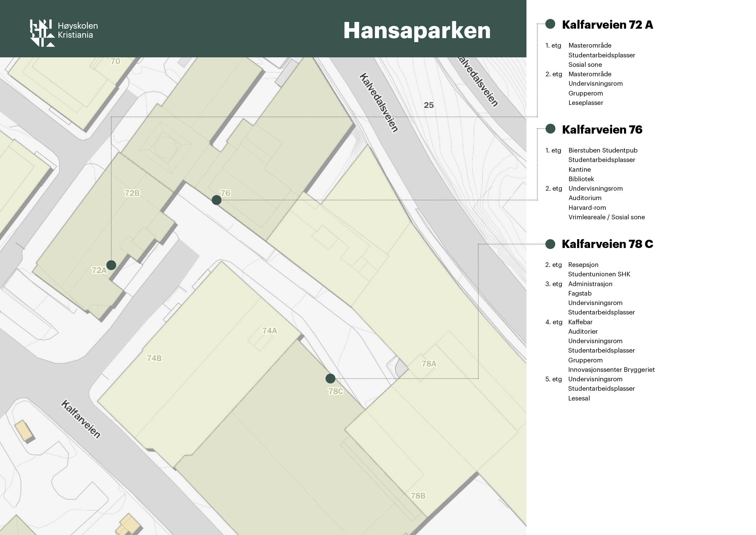The height and width of the screenshot is (535, 756).
Task: Click Grupperom under Kalfarveien 78 C
Action: [x=585, y=361]
